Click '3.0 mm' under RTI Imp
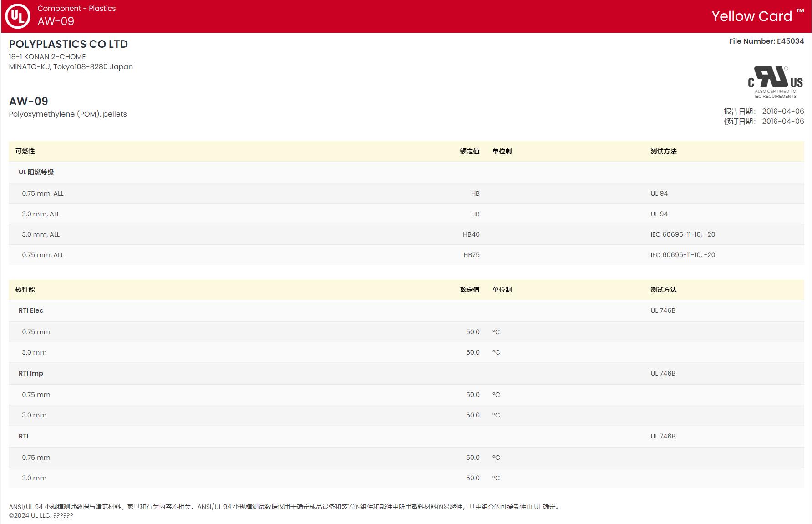This screenshot has width=812, height=524. click(x=34, y=415)
